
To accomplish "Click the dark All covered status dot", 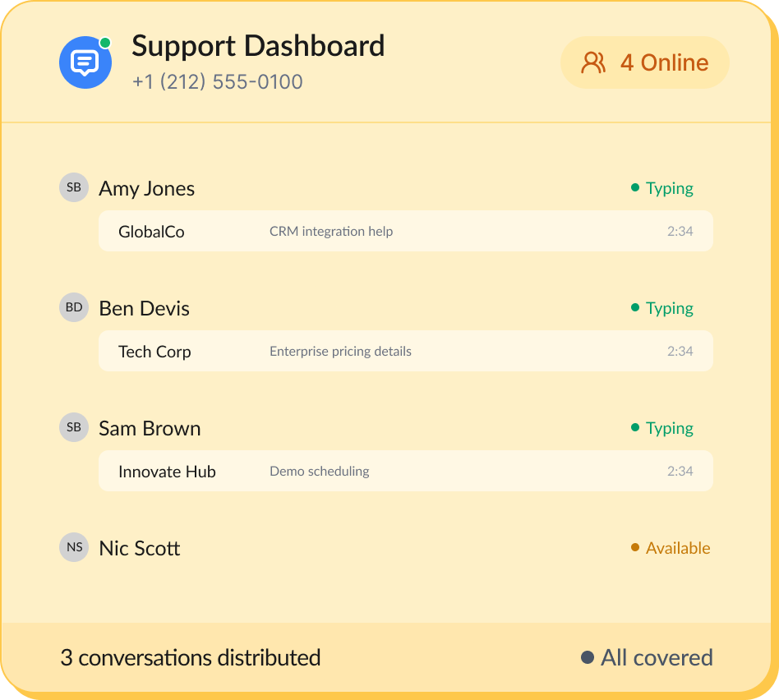I will click(x=587, y=657).
